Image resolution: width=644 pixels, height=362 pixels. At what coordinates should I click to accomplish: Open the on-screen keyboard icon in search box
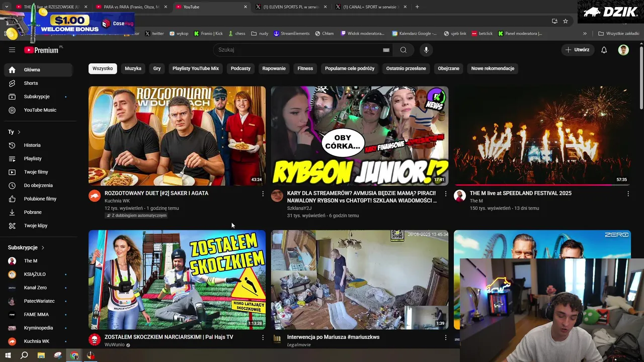point(386,50)
